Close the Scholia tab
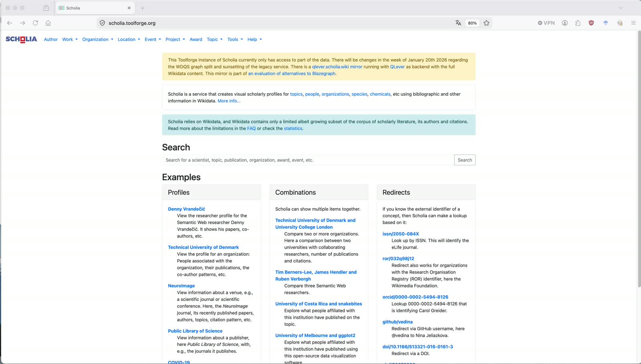Image resolution: width=641 pixels, height=364 pixels. 129,8
